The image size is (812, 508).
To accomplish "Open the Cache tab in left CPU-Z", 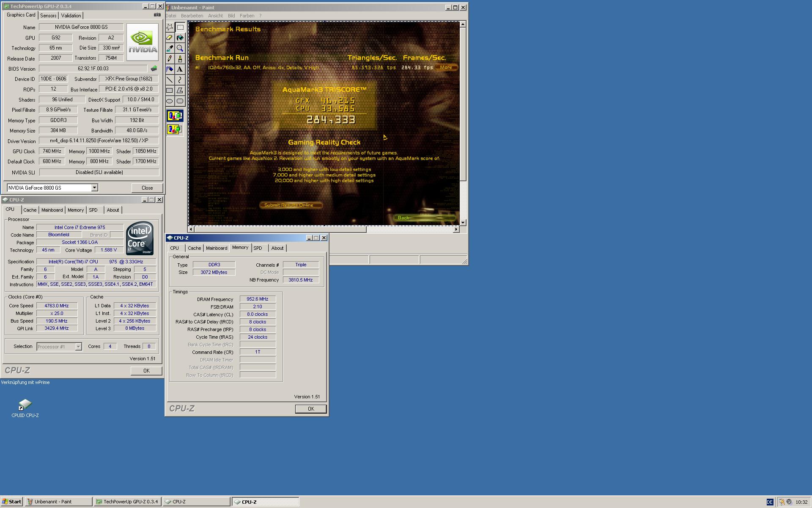I will coord(30,210).
